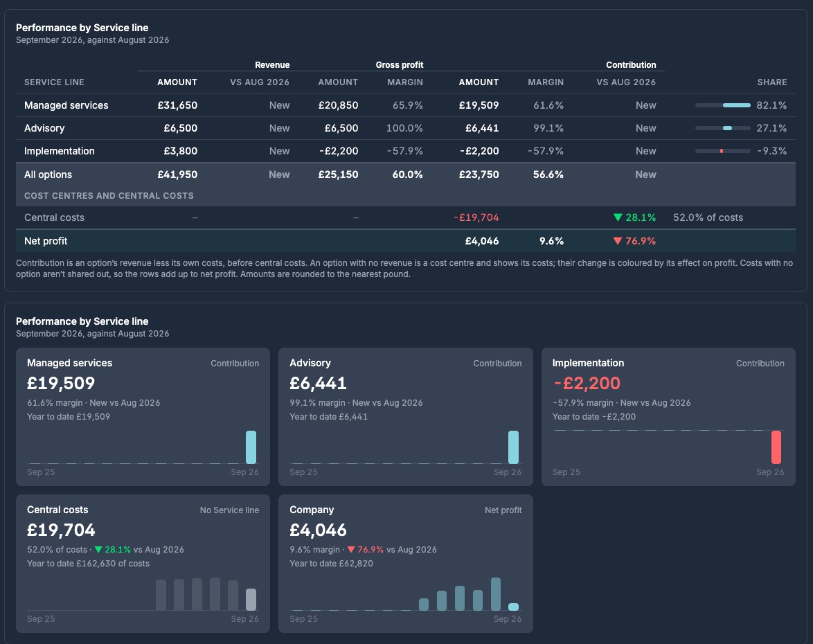Click the Central costs row label in the table
The image size is (813, 644).
point(55,217)
